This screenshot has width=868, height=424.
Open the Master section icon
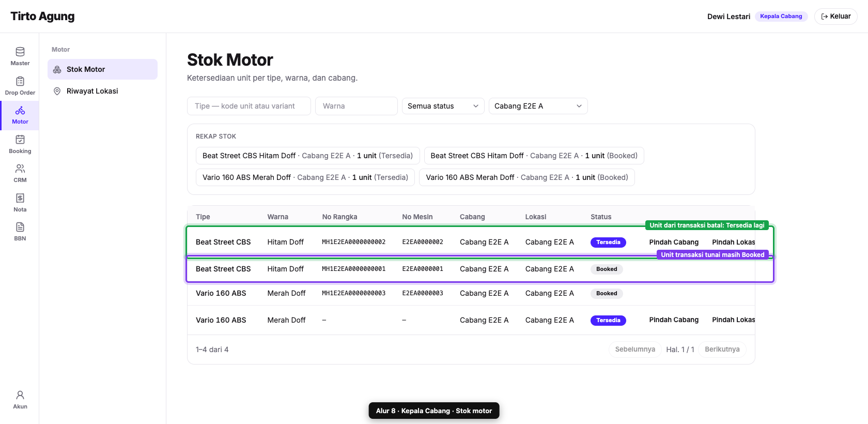tap(20, 52)
